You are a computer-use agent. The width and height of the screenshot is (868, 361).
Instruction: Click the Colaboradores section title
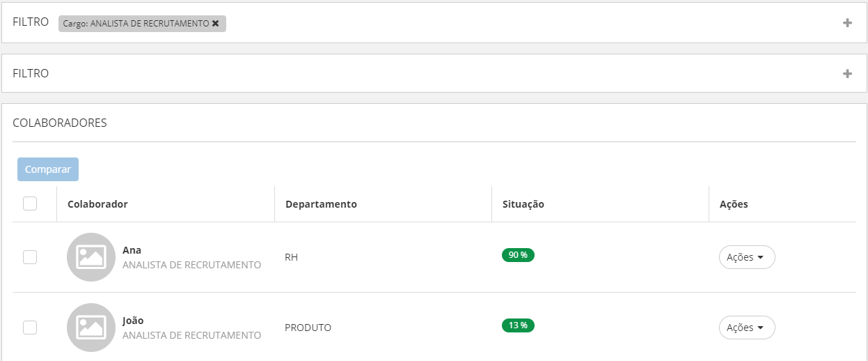pyautogui.click(x=60, y=123)
